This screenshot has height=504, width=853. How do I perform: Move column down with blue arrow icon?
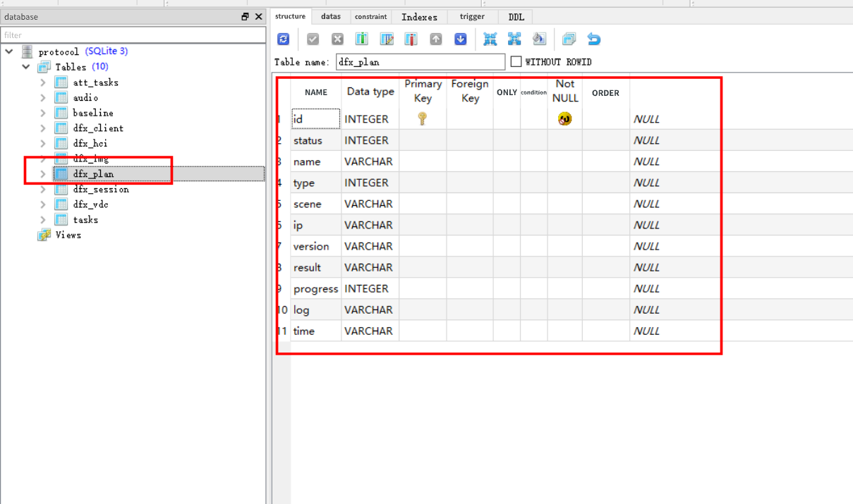click(461, 39)
